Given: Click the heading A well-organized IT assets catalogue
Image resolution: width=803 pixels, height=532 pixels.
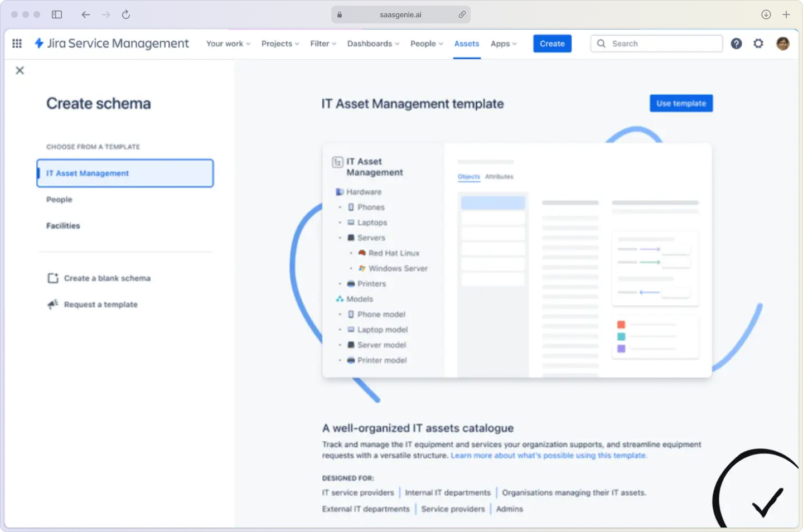Looking at the screenshot, I should pyautogui.click(x=418, y=428).
